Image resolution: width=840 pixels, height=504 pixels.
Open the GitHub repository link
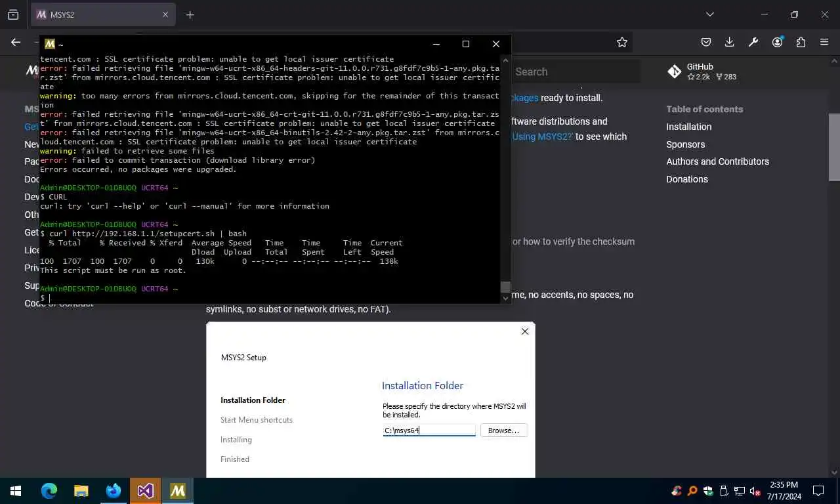coord(702,72)
